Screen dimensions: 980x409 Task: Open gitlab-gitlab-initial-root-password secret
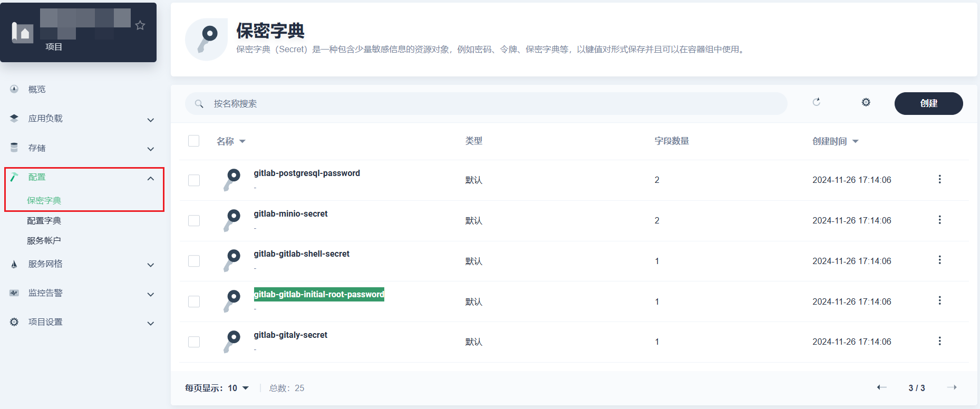(319, 295)
